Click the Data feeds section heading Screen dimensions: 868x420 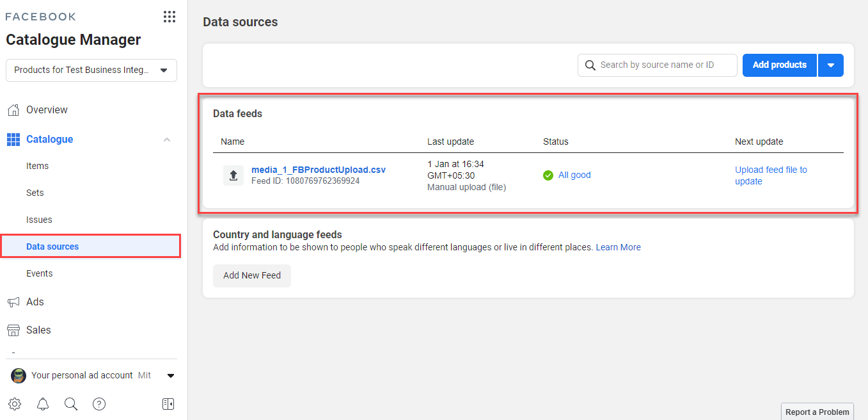click(238, 114)
